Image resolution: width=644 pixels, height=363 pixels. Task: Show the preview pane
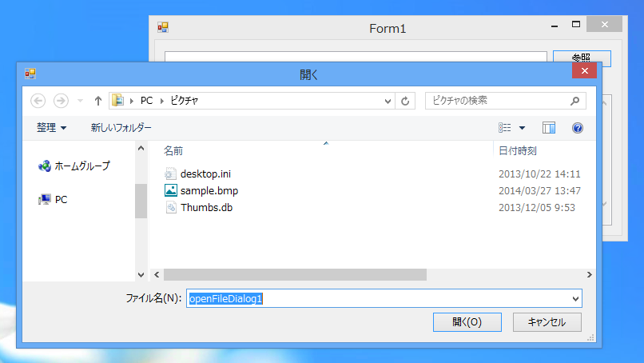tap(549, 128)
